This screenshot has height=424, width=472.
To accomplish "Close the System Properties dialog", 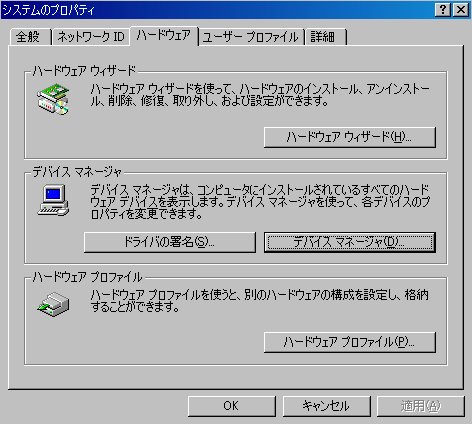I will tap(461, 9).
